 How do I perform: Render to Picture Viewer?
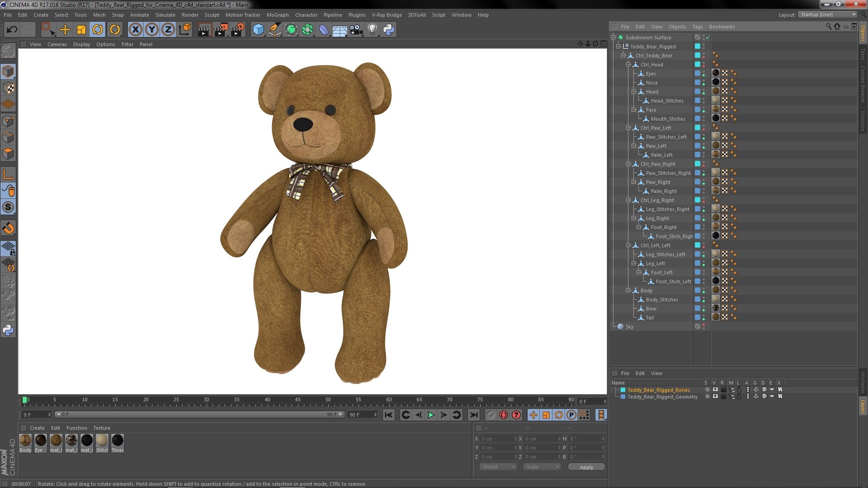pyautogui.click(x=221, y=30)
